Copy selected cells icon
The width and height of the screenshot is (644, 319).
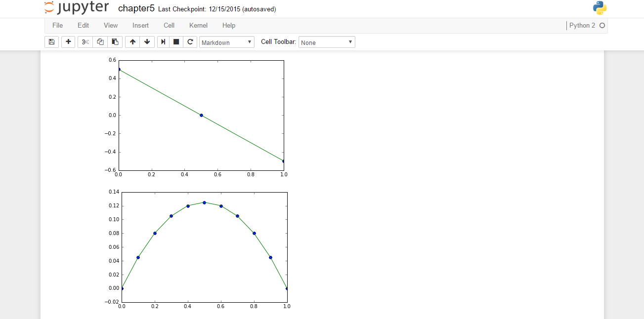click(100, 42)
